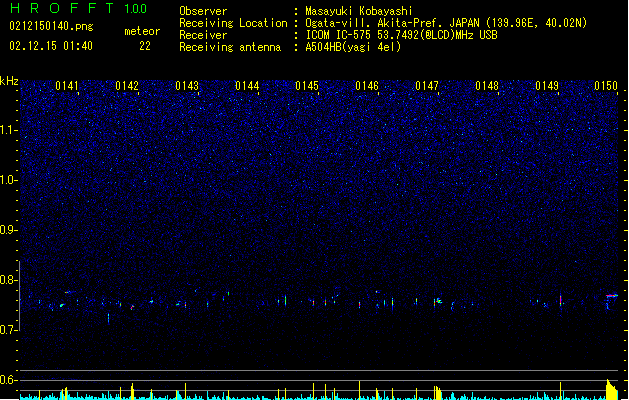Click the 1.0 kHz axis label
This screenshot has width=629, height=400.
(9, 180)
